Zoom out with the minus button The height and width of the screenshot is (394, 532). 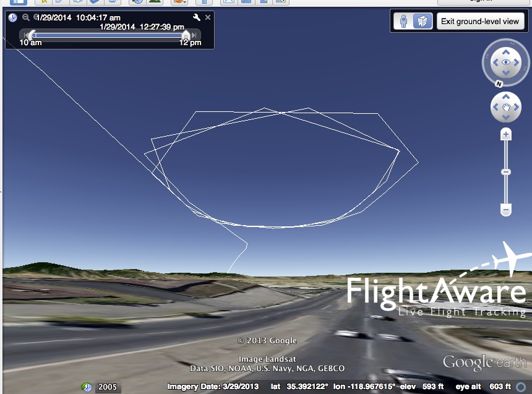click(506, 210)
